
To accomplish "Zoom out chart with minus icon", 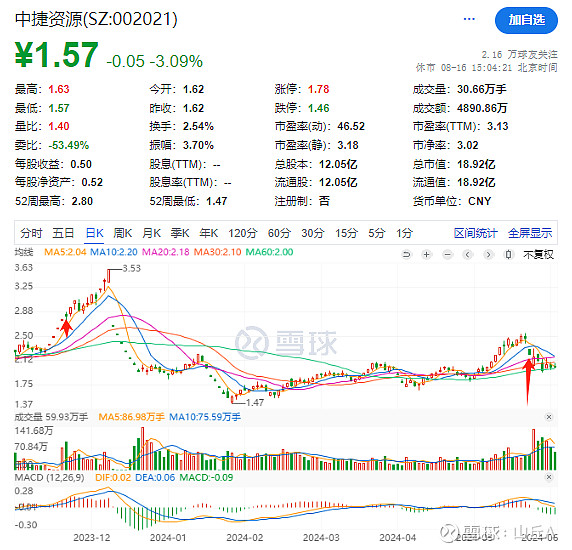I will [x=448, y=254].
